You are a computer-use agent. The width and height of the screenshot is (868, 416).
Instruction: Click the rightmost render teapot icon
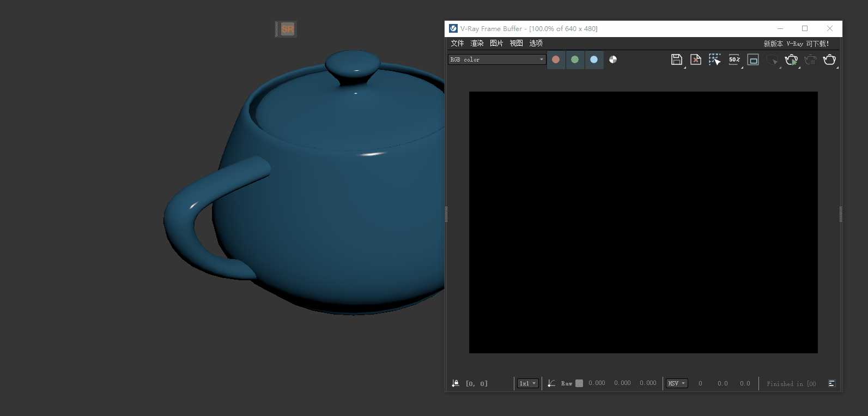829,60
